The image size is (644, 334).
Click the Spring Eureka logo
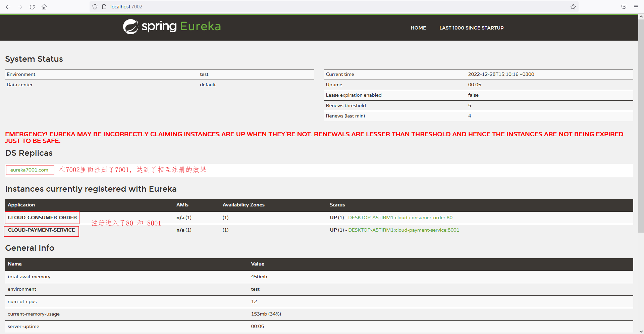click(172, 27)
